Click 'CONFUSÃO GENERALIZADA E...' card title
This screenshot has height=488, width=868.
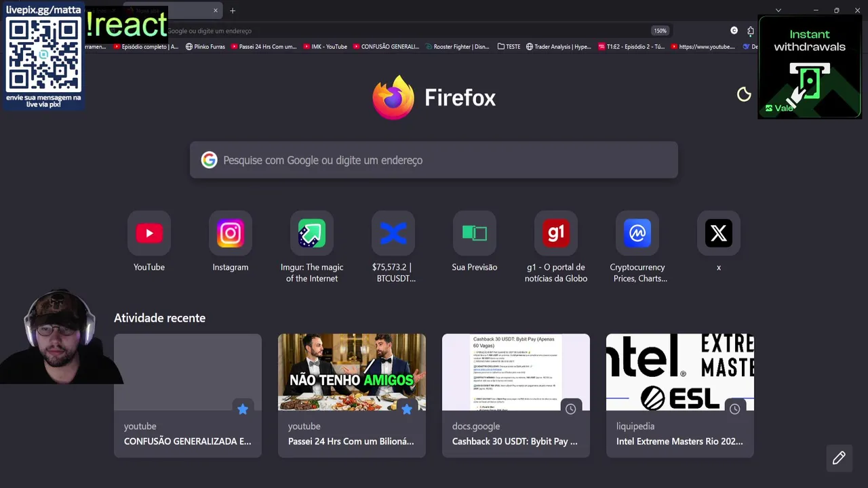pyautogui.click(x=187, y=441)
